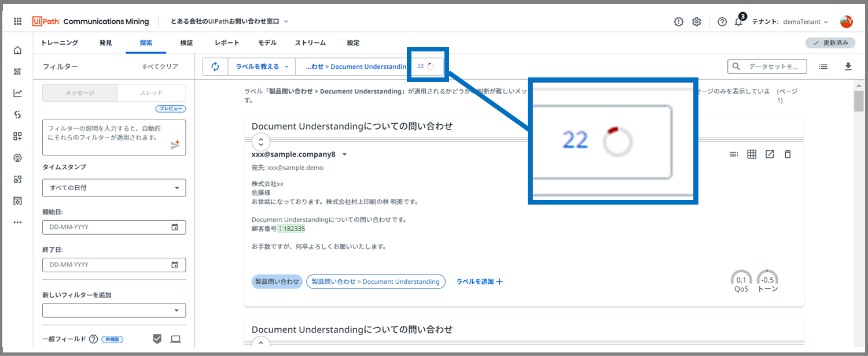
Task: Open the calendar icon for 開始日
Action: coord(175,227)
